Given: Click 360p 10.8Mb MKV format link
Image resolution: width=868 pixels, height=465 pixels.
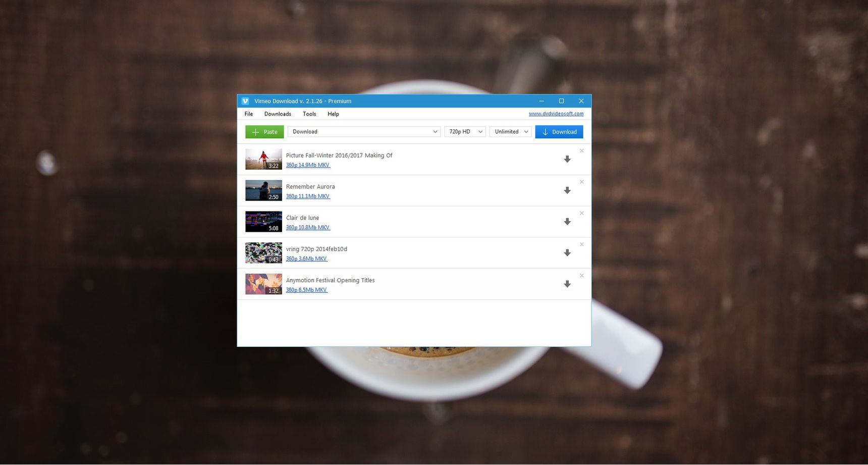Looking at the screenshot, I should click(308, 228).
